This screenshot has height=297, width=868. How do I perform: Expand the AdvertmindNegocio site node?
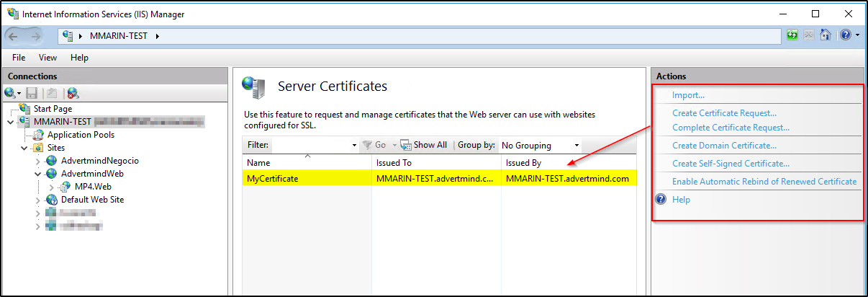38,161
